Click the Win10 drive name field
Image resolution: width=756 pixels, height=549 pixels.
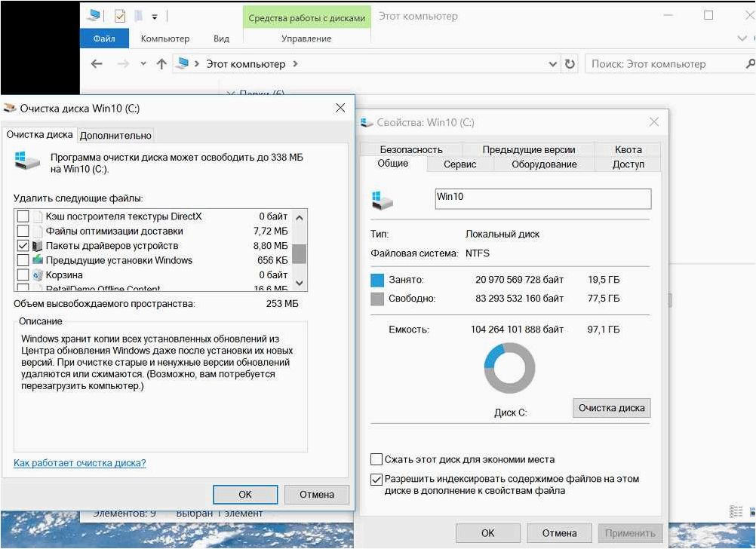pos(543,198)
